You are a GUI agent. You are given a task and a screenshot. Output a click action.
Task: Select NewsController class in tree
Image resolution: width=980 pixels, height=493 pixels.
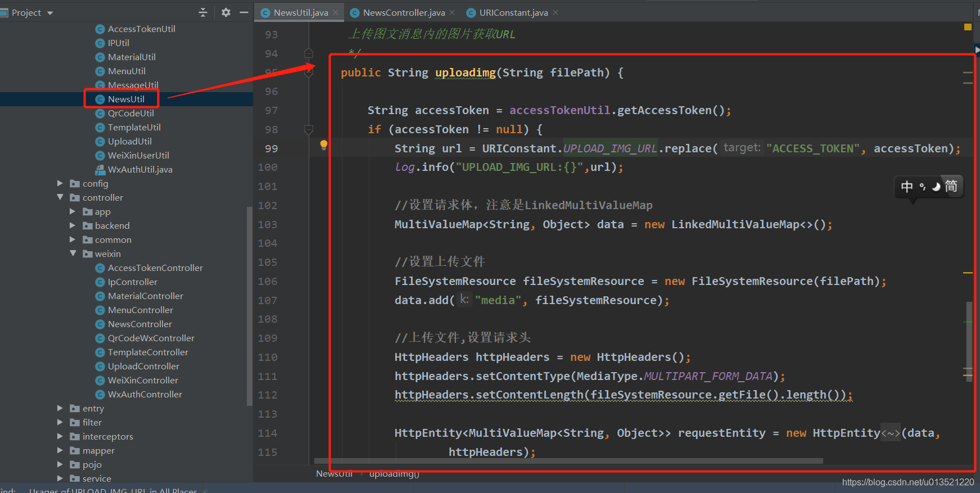140,324
